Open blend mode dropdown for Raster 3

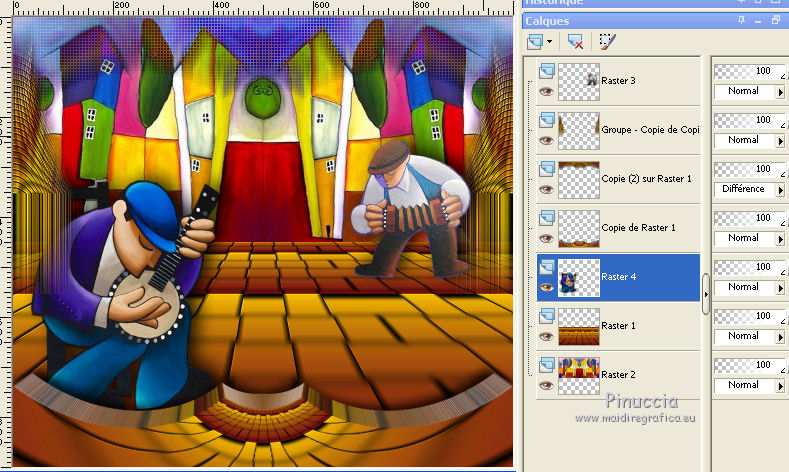780,92
